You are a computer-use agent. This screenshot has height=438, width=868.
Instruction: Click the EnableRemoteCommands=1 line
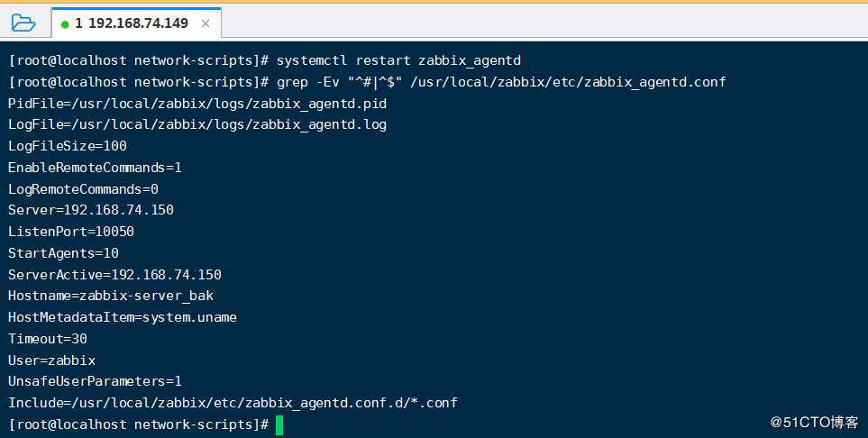point(95,168)
